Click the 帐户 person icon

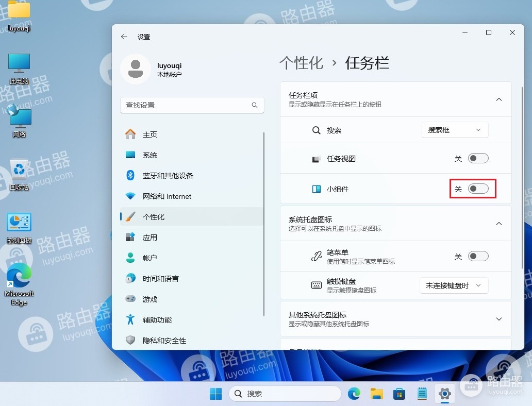[x=130, y=258]
